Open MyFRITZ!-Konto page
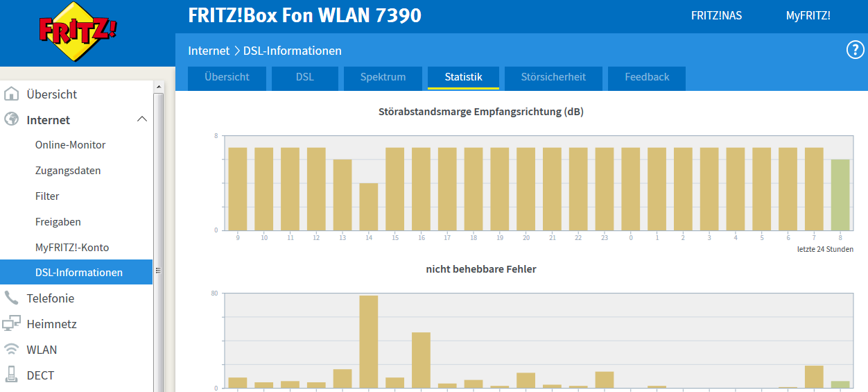Image resolution: width=868 pixels, height=392 pixels. (72, 247)
